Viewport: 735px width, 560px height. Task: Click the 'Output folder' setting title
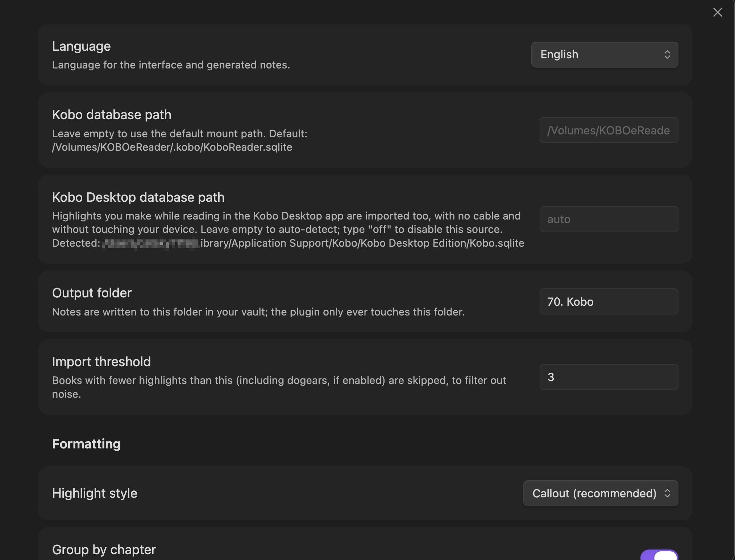coord(92,293)
